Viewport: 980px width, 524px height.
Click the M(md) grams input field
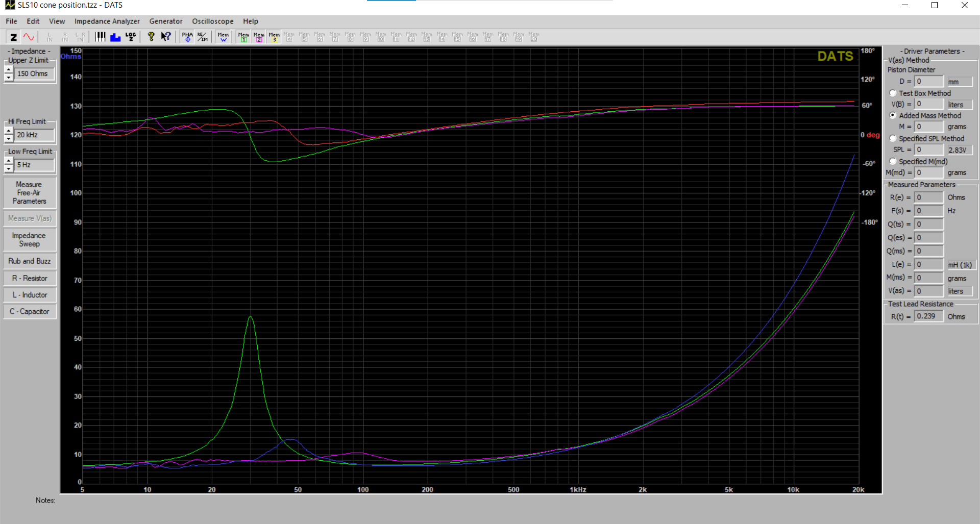(928, 172)
